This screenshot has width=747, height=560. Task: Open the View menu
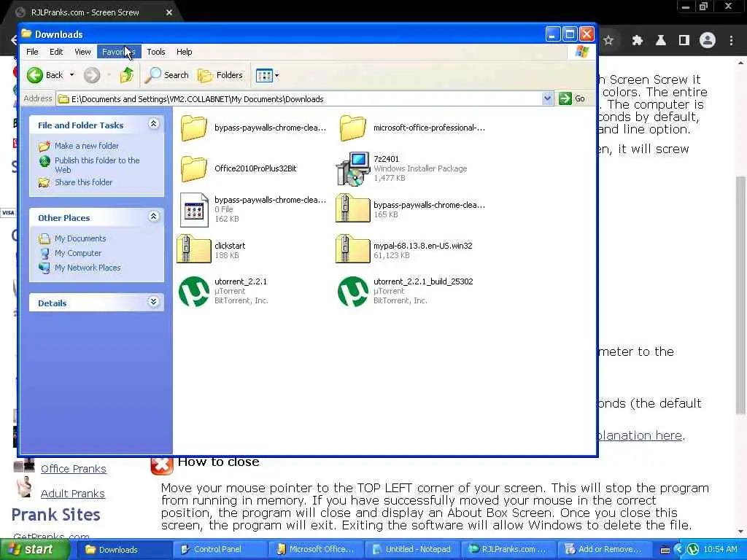pyautogui.click(x=82, y=52)
